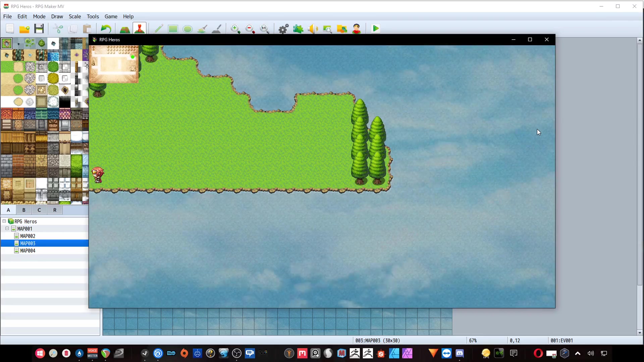
Task: Open the Plugin Manager puzzle icon
Action: click(298, 29)
